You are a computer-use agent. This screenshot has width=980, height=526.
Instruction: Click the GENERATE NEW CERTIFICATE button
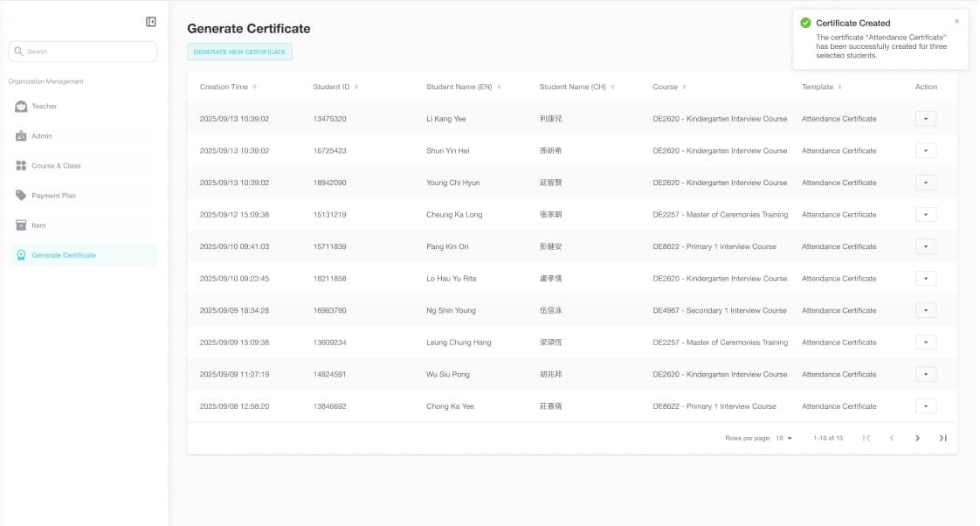click(241, 52)
